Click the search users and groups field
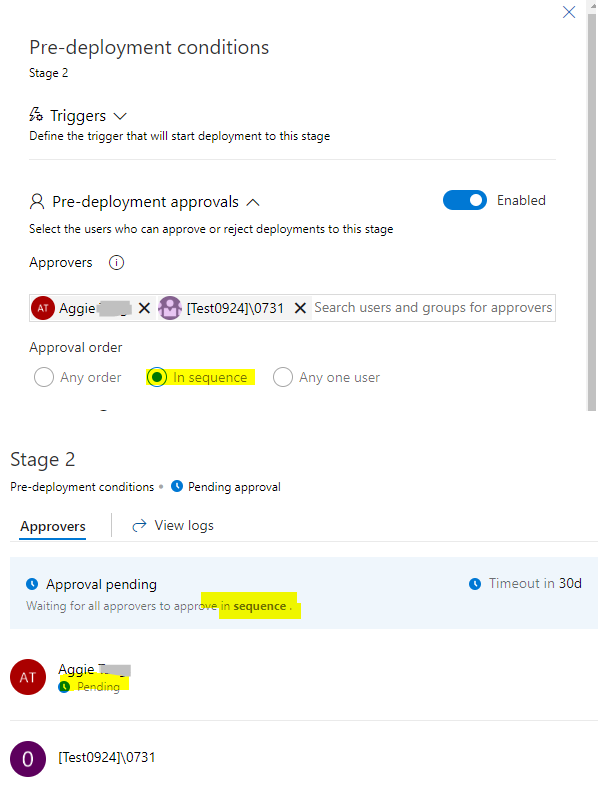Image resolution: width=607 pixels, height=790 pixels. tap(432, 308)
